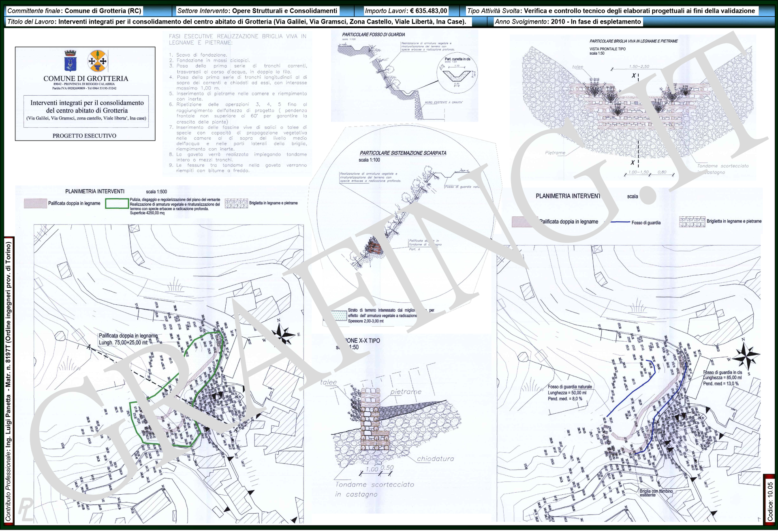Viewport: 778px width, 532px height.
Task: Click the PL logo in bottom-left corner
Action: click(25, 509)
